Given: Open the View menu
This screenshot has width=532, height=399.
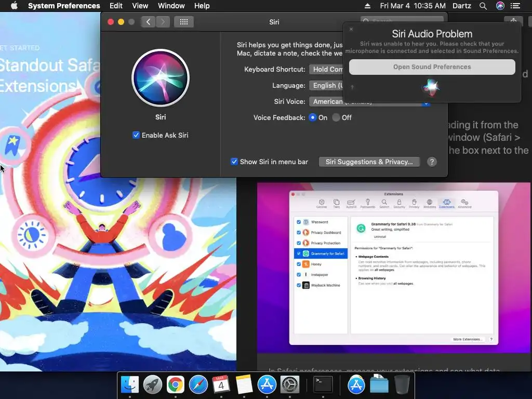Looking at the screenshot, I should (x=140, y=6).
